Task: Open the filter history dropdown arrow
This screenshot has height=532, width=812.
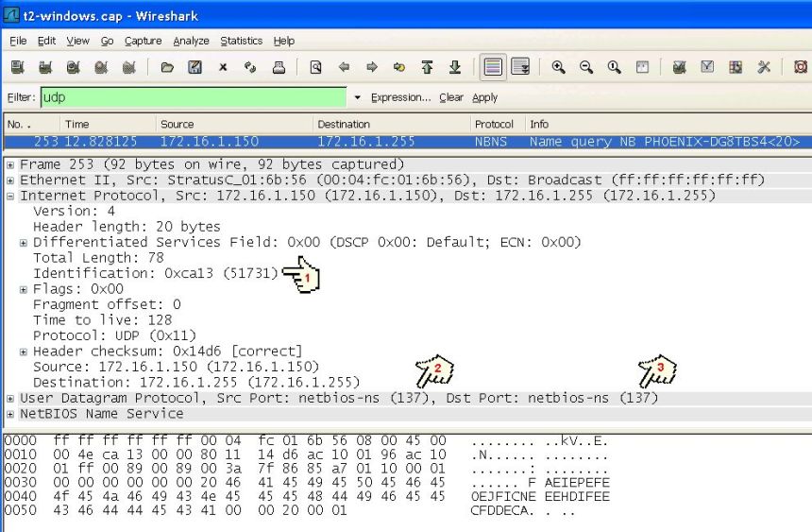Action: click(358, 98)
